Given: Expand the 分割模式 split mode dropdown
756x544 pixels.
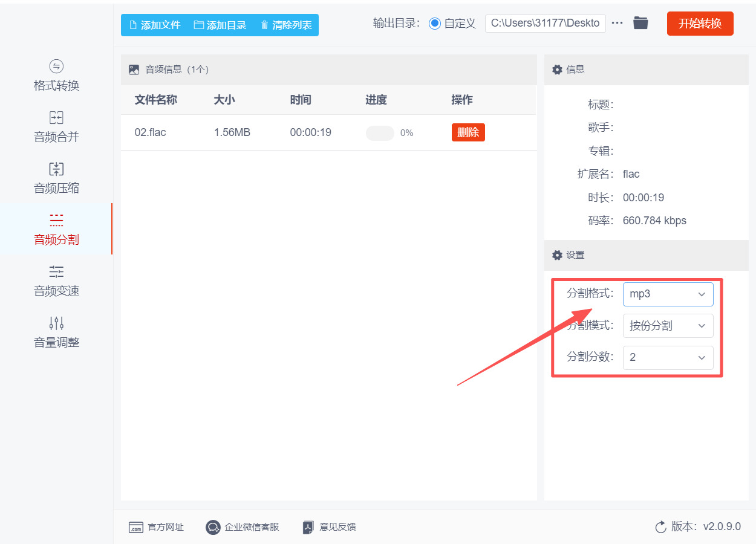Looking at the screenshot, I should point(668,326).
